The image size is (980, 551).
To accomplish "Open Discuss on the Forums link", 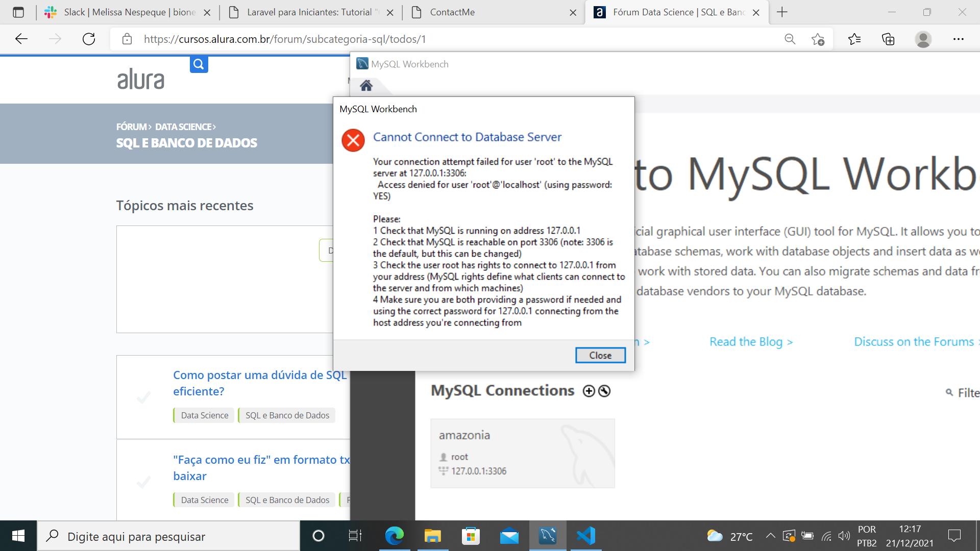I will tap(917, 342).
